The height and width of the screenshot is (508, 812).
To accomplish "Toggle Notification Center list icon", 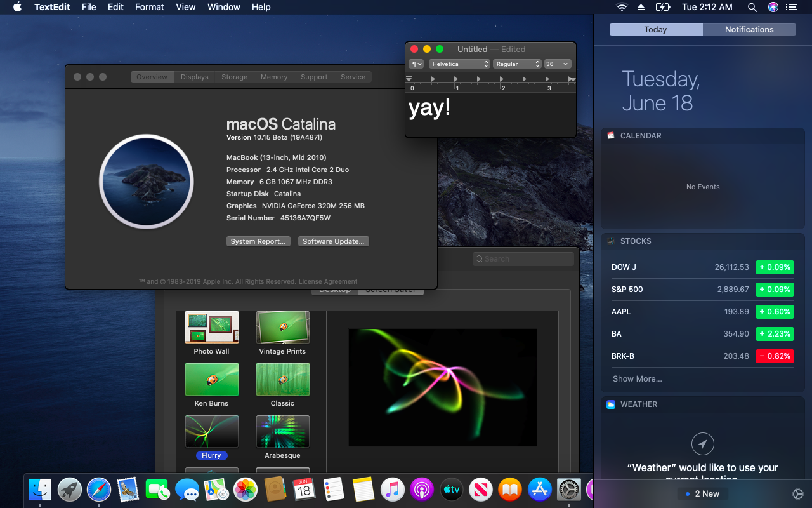I will point(791,7).
